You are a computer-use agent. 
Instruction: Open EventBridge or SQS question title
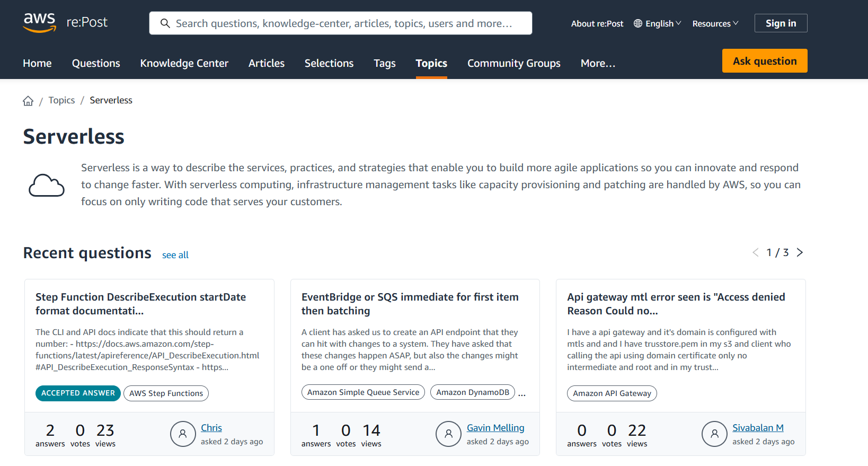(410, 304)
